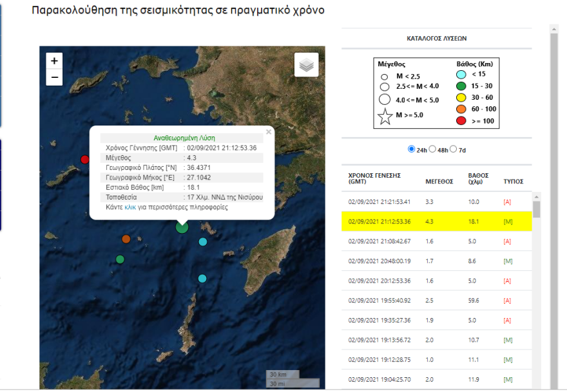
Task: Select the cyan earthquake marker near Rhodes
Action: 202,241
